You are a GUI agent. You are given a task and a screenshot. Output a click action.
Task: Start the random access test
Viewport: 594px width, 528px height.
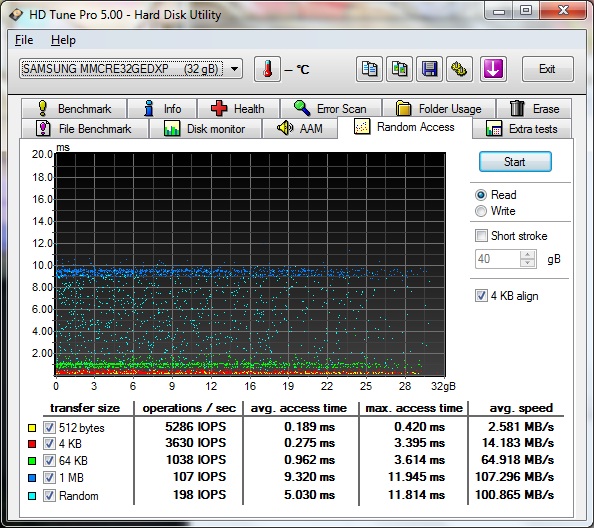[515, 162]
